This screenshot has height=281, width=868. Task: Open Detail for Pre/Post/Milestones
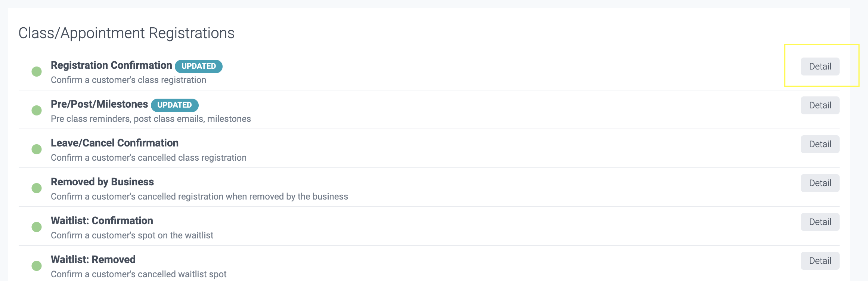coord(820,105)
